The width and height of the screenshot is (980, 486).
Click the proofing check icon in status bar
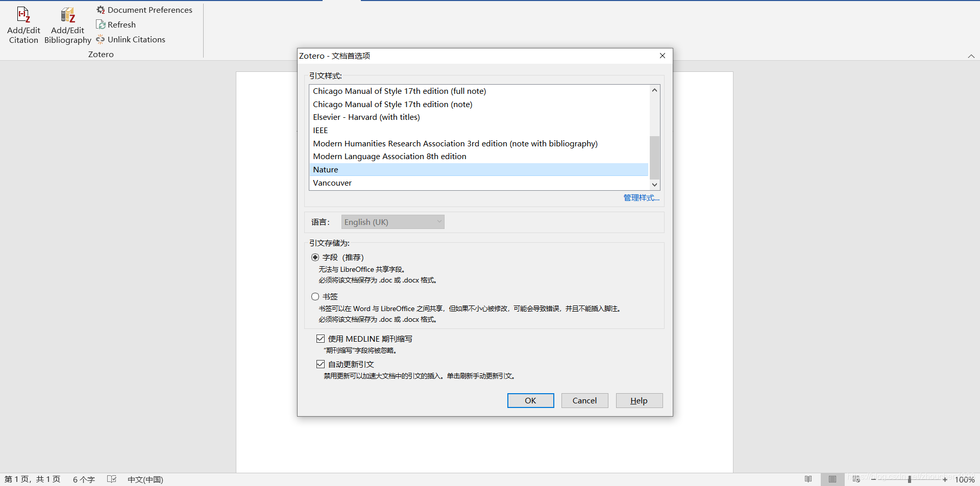coord(112,479)
